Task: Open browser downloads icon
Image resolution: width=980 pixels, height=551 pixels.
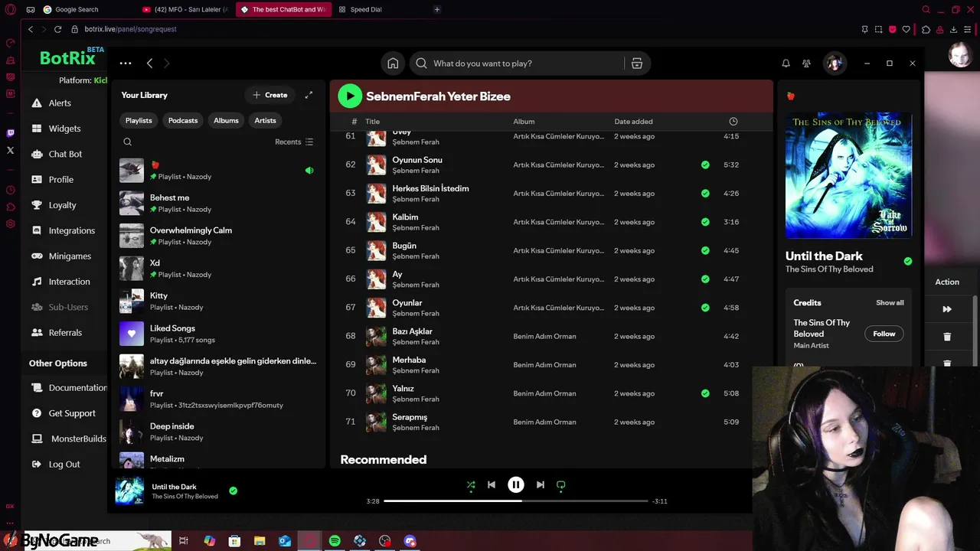Action: point(953,29)
